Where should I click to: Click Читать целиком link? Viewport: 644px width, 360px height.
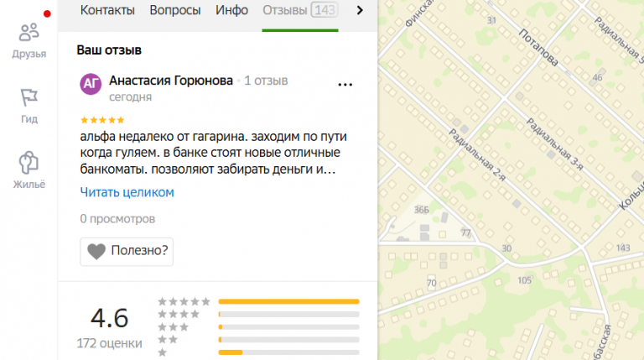(127, 192)
